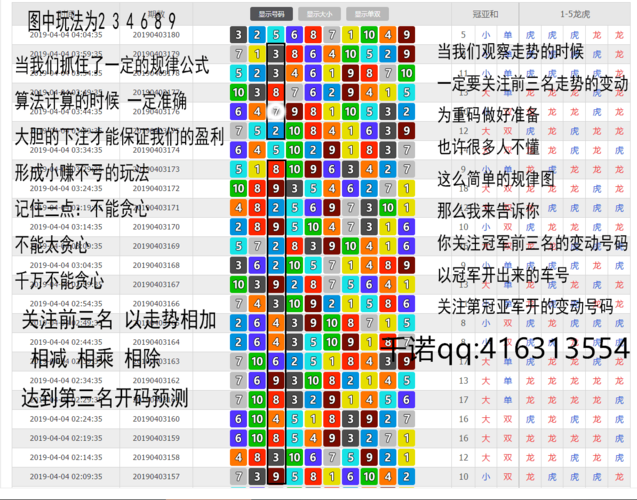Click ball 10 in row 20190403169

click(350, 246)
